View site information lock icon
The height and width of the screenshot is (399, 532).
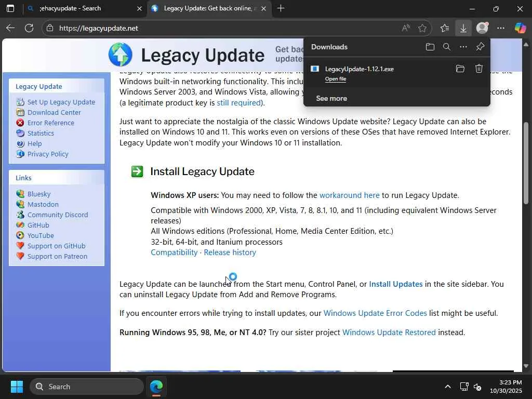click(50, 28)
